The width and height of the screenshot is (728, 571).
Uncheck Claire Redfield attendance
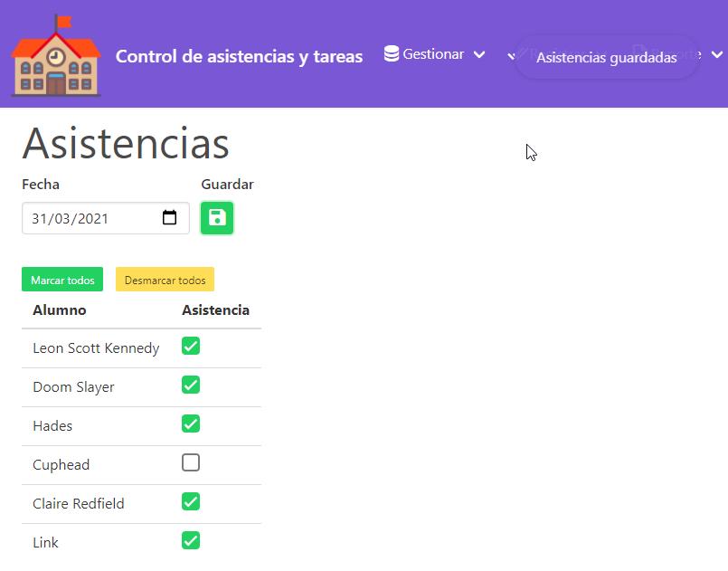(191, 502)
